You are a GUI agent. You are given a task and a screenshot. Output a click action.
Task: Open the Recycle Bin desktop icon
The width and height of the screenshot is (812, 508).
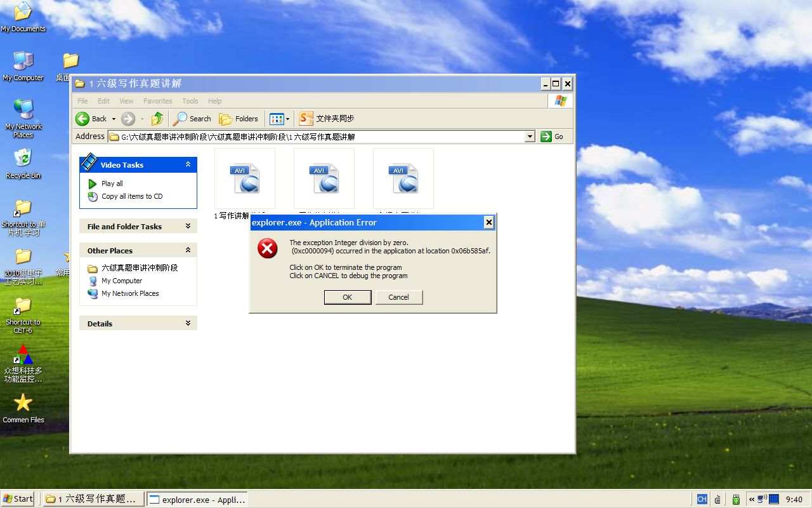click(23, 163)
